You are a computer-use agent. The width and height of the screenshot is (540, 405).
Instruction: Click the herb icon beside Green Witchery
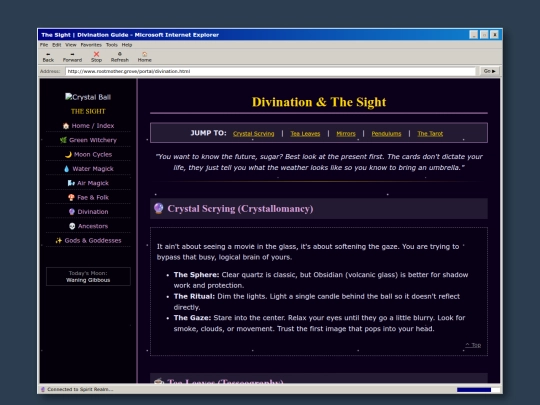pyautogui.click(x=63, y=140)
